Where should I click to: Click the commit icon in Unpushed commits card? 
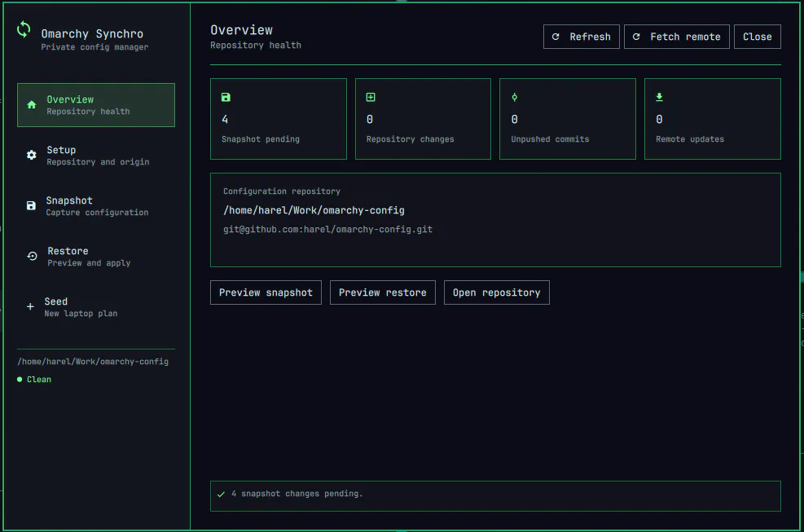(514, 97)
